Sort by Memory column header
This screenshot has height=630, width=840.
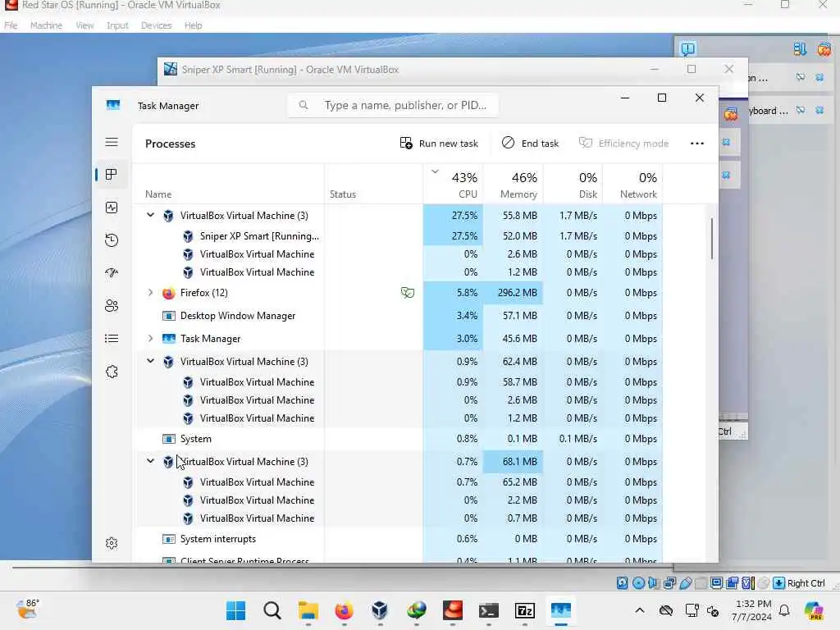pos(514,185)
